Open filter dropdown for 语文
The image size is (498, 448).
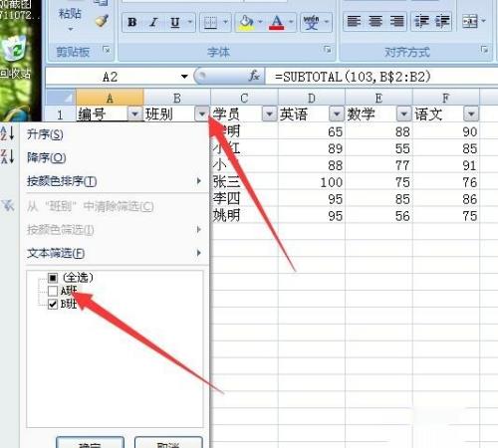coord(471,114)
